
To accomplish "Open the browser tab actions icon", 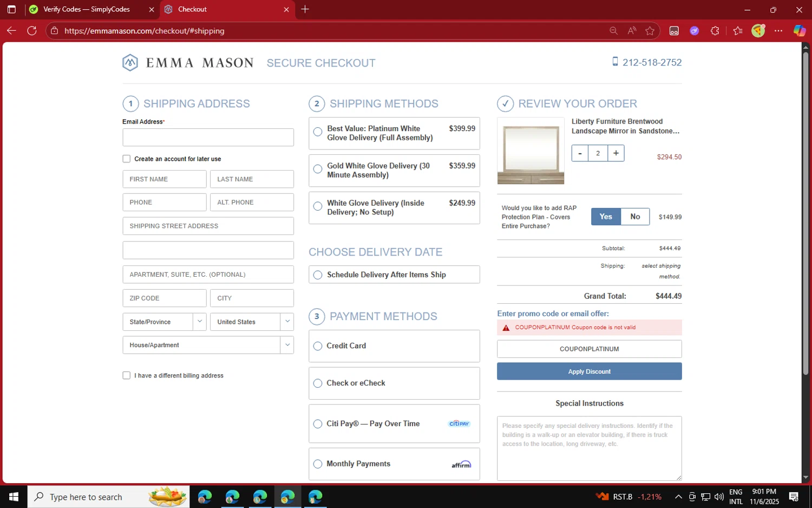I will [11, 9].
